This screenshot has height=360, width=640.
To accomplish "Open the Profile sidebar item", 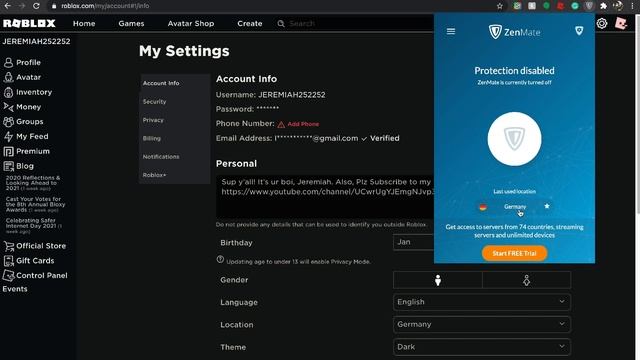I will [22, 62].
